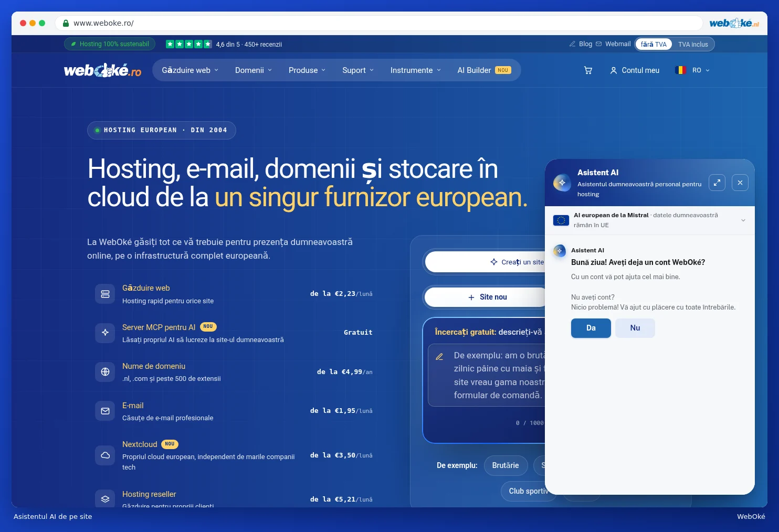Viewport: 779px width, 532px height.
Task: Expand the 'AI european de la Mistral' info row
Action: click(x=650, y=220)
